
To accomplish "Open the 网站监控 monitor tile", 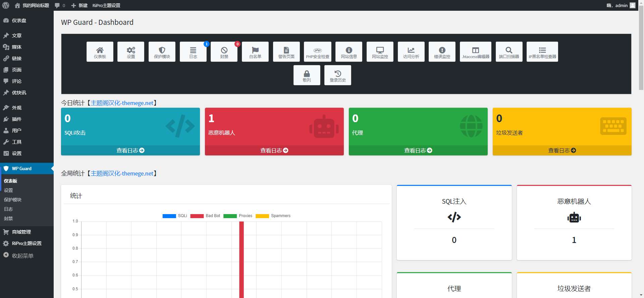I will 380,52.
